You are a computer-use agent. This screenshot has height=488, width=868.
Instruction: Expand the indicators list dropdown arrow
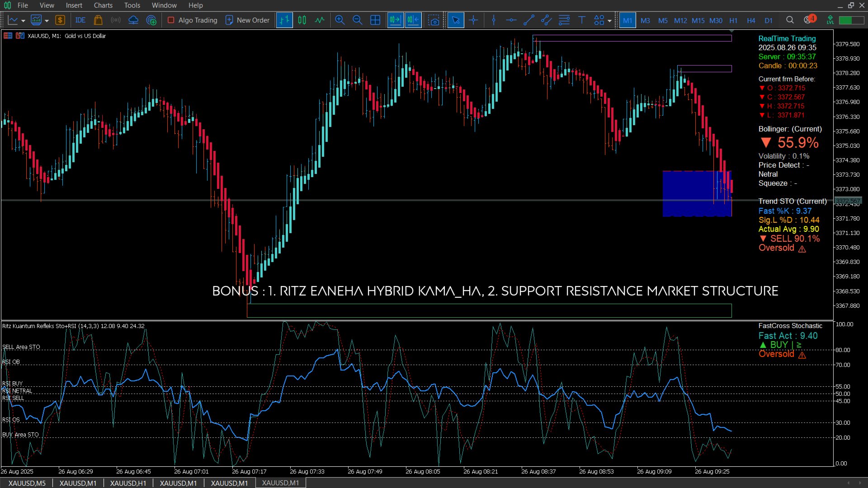click(47, 21)
